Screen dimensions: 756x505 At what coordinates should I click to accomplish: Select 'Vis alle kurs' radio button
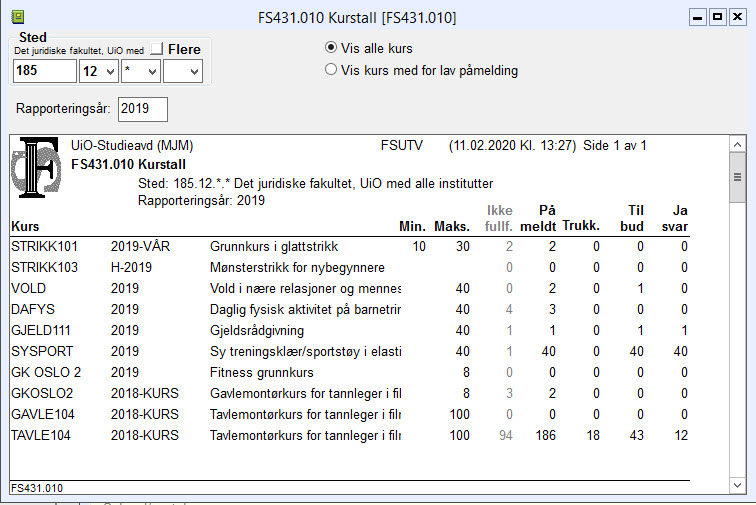(331, 48)
